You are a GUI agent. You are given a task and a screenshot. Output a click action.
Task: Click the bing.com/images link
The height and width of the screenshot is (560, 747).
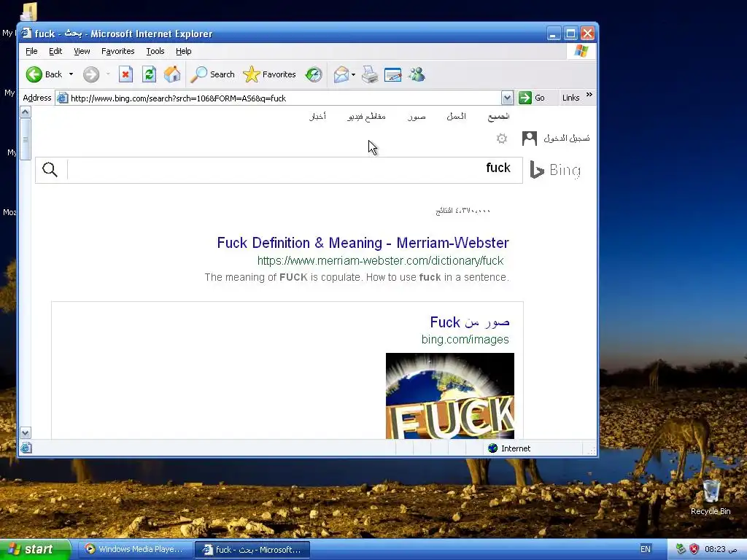coord(465,340)
